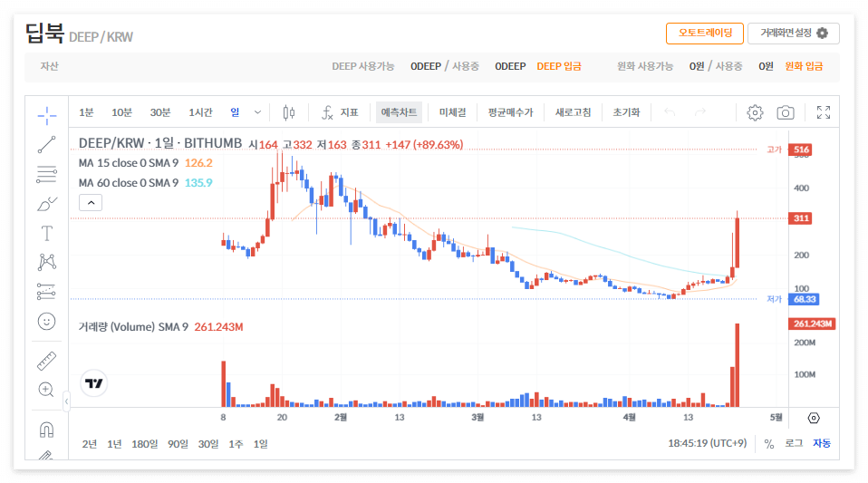The image size is (868, 483).
Task: Click the 초기화 reset button
Action: coord(626,112)
